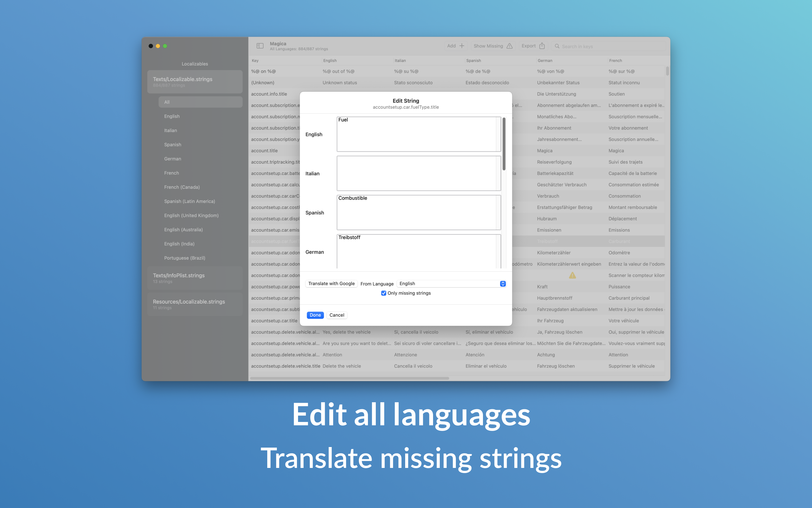Viewport: 812px width, 508px height.
Task: Open Texts/InfoPlist.strings file
Action: 195,278
